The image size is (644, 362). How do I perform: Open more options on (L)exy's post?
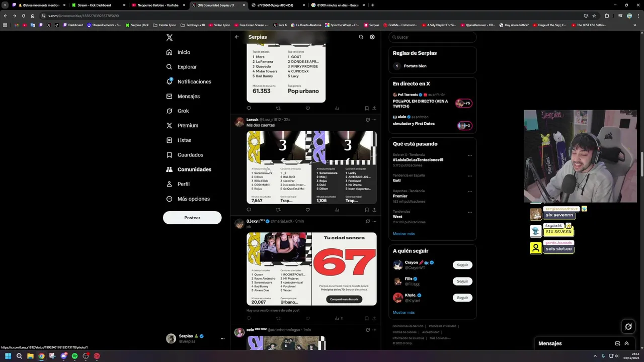click(374, 221)
